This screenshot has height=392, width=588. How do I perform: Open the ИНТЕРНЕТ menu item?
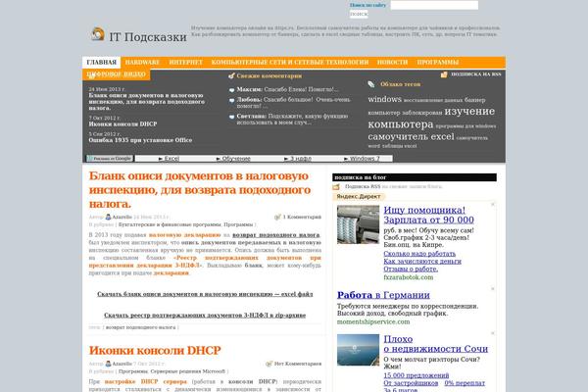[x=185, y=63]
